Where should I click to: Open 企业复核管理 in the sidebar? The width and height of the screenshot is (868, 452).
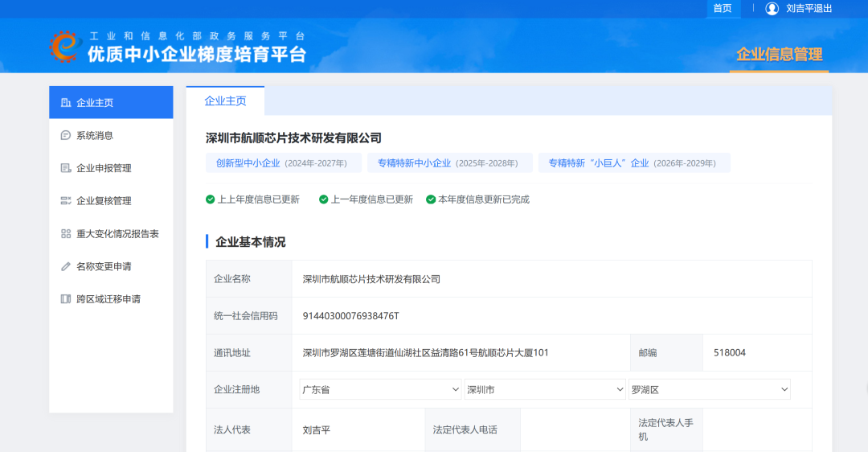coord(111,200)
